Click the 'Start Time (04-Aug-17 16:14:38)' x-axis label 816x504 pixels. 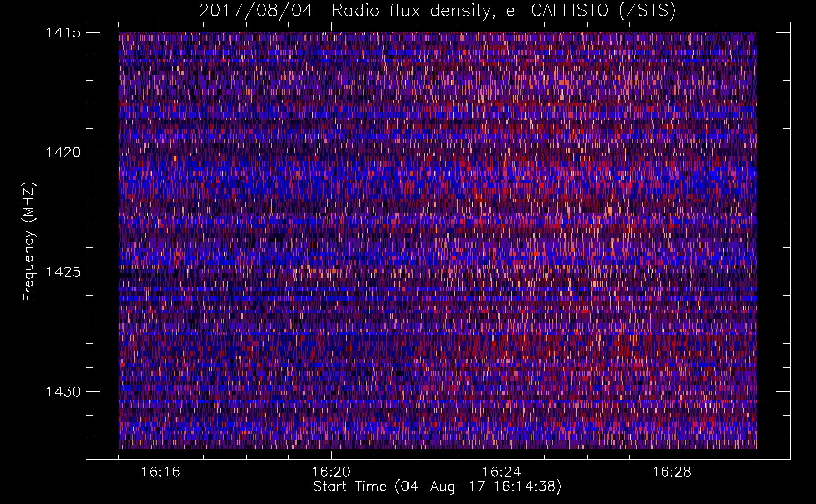[437, 487]
